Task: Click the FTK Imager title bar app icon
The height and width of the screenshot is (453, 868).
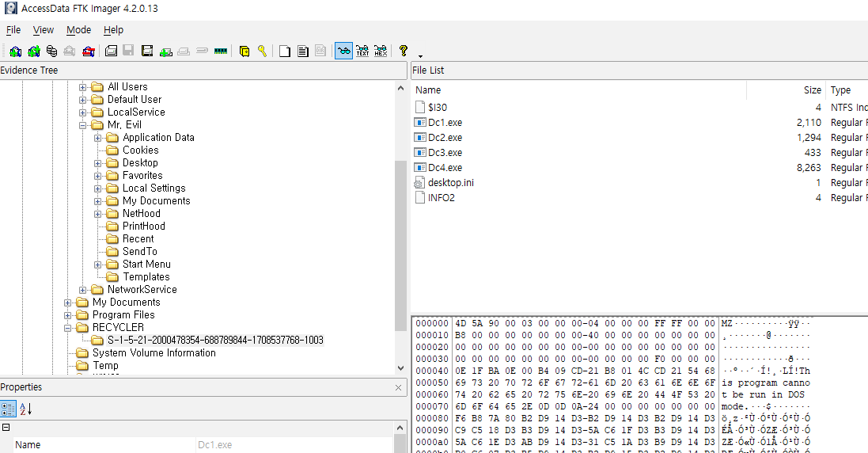Action: pyautogui.click(x=10, y=8)
